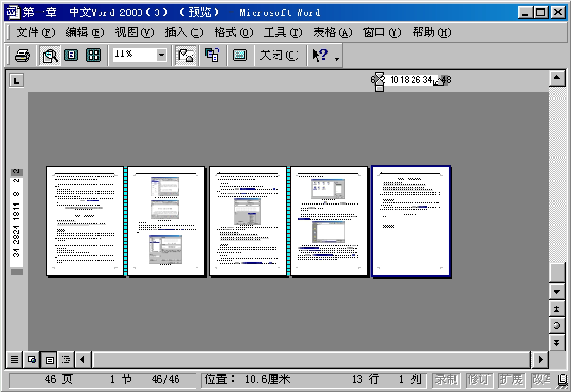Open the 编辑(E) menu
The width and height of the screenshot is (571, 392).
85,32
